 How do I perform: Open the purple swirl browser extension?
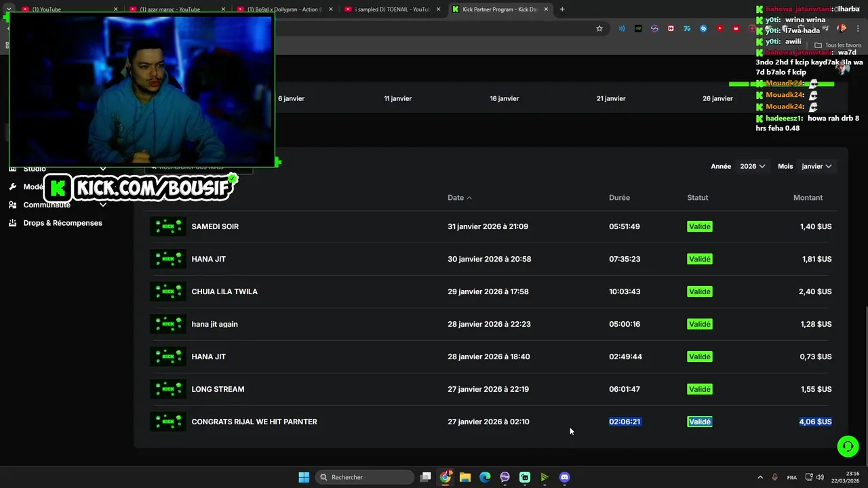654,28
